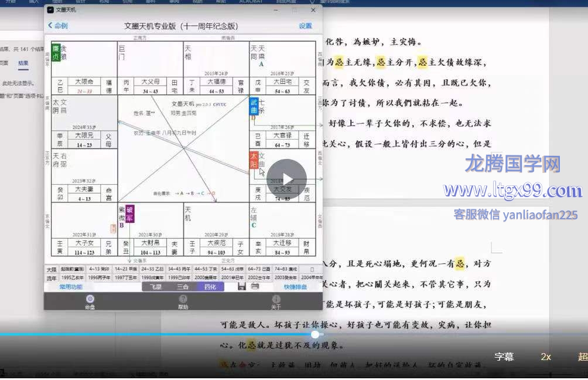Click the 天机 star in the bottom palace
This screenshot has height=380, width=588.
pos(188,213)
